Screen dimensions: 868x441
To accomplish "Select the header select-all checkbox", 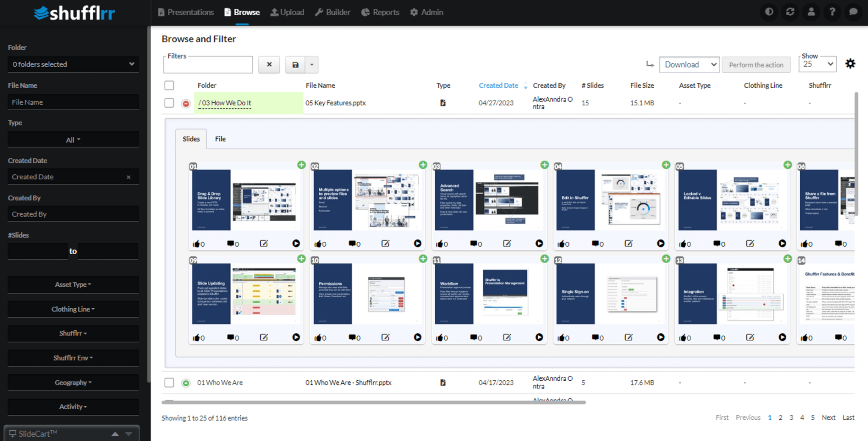I will point(169,85).
